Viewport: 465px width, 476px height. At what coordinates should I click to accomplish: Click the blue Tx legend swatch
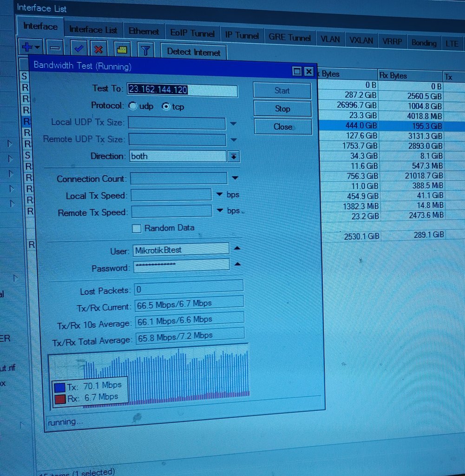[59, 388]
